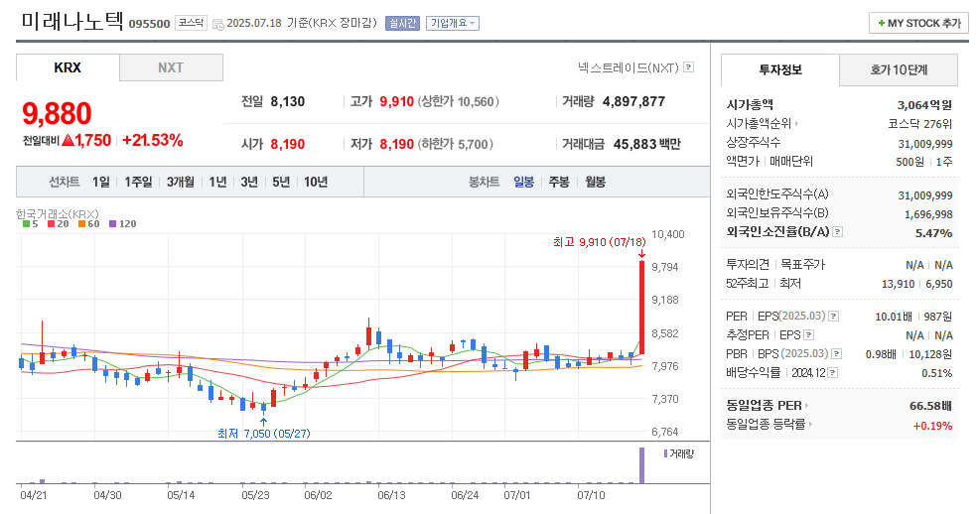Click the 외국인소진율 value 5.47%

pyautogui.click(x=933, y=233)
